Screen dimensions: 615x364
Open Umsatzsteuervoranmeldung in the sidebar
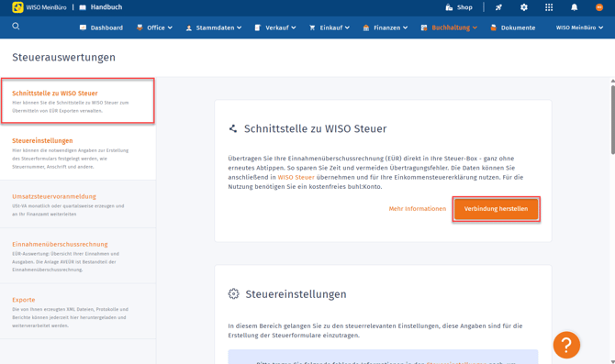pyautogui.click(x=78, y=204)
